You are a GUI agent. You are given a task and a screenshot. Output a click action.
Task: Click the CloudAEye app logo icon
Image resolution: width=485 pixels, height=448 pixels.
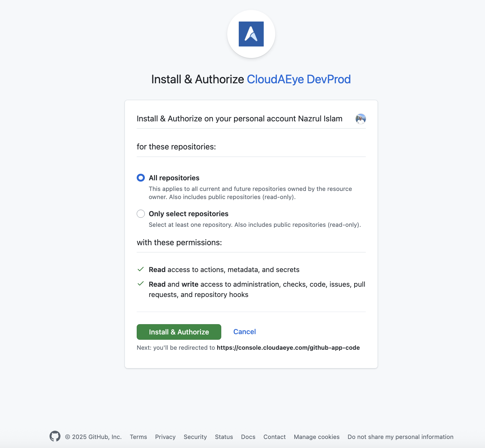[x=251, y=34]
